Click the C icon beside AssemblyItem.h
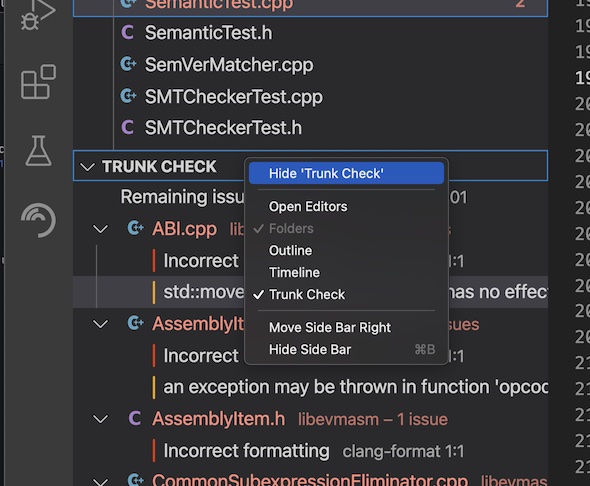 135,418
